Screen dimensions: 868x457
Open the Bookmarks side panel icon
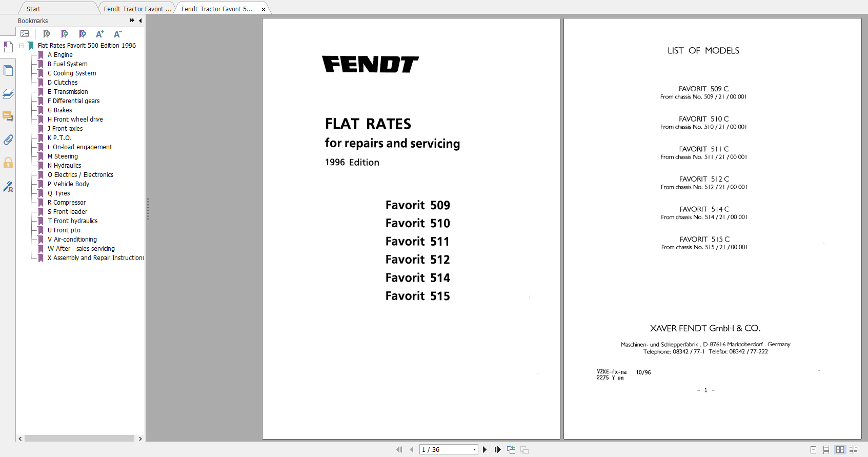pos(8,47)
